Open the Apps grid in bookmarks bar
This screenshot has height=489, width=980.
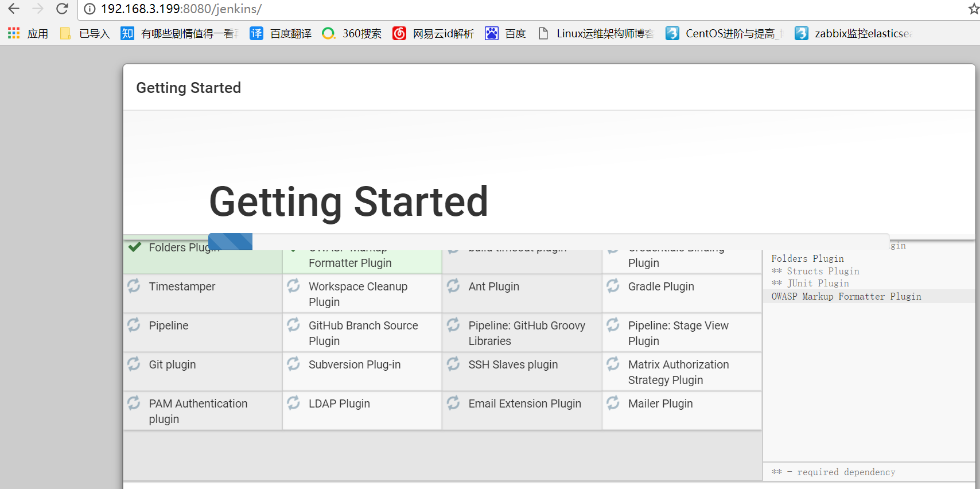pyautogui.click(x=14, y=33)
